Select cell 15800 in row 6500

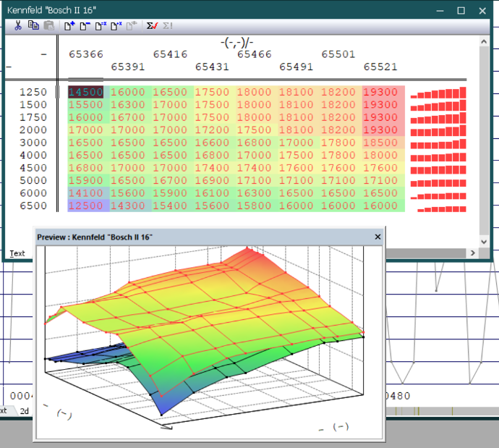coord(254,206)
